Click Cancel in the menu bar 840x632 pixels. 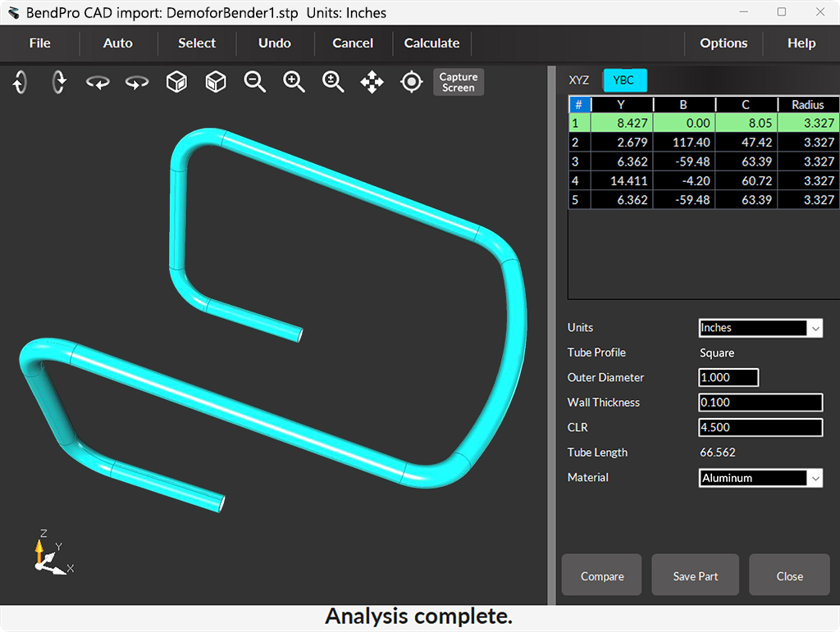(x=353, y=43)
